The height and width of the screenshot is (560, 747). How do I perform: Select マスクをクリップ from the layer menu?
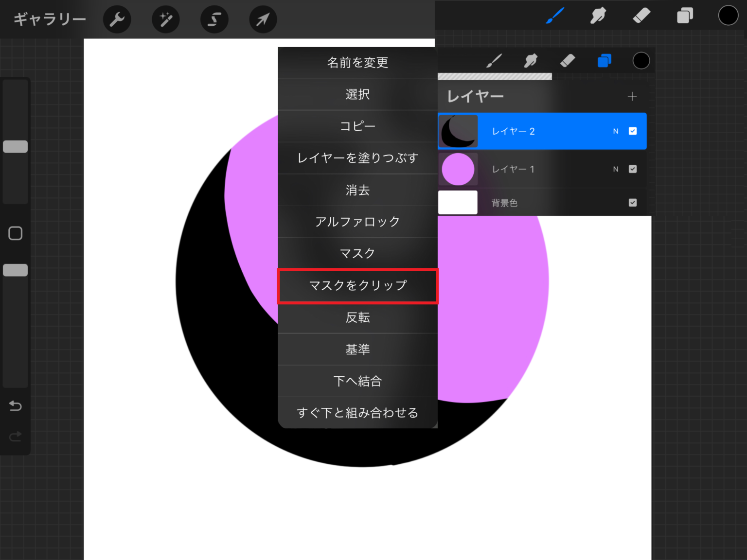coord(357,286)
